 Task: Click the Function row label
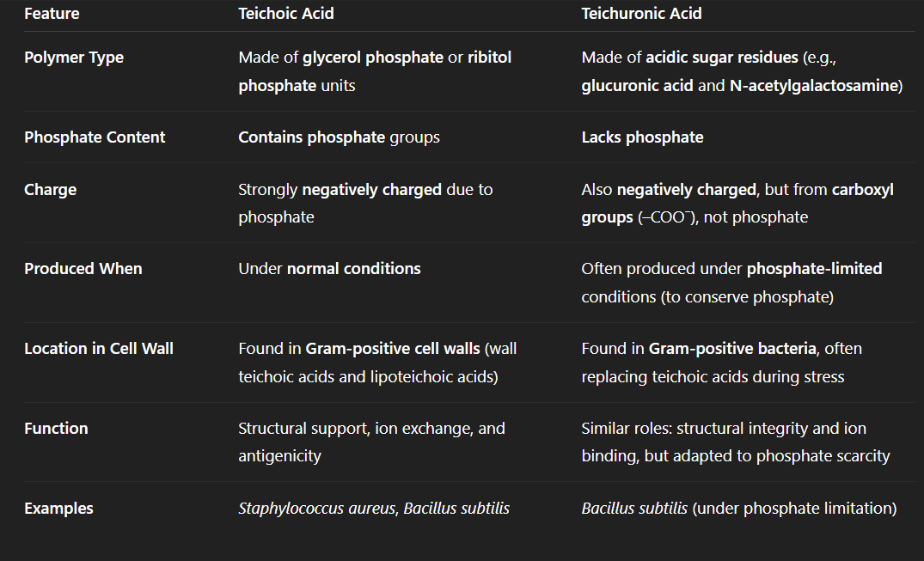(56, 429)
